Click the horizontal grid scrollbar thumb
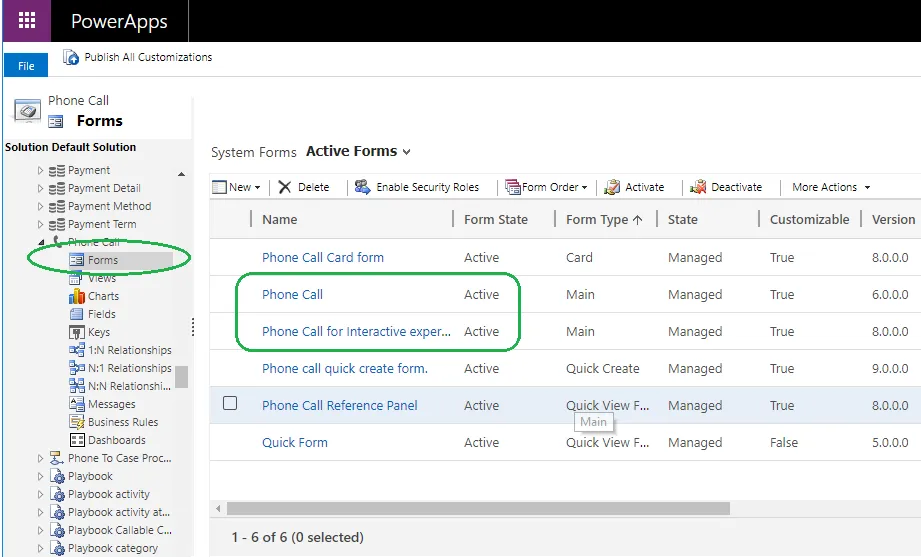The height and width of the screenshot is (557, 921). pyautogui.click(x=478, y=508)
